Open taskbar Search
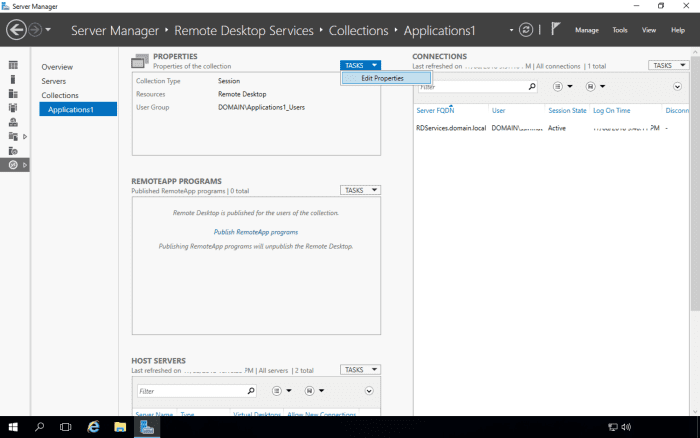Image resolution: width=700 pixels, height=438 pixels. [x=39, y=427]
